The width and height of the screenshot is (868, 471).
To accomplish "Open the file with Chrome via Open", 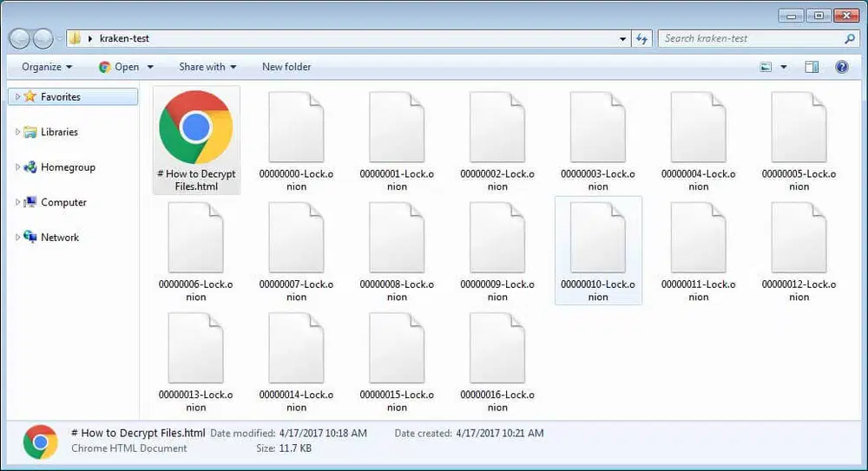I will pos(119,67).
